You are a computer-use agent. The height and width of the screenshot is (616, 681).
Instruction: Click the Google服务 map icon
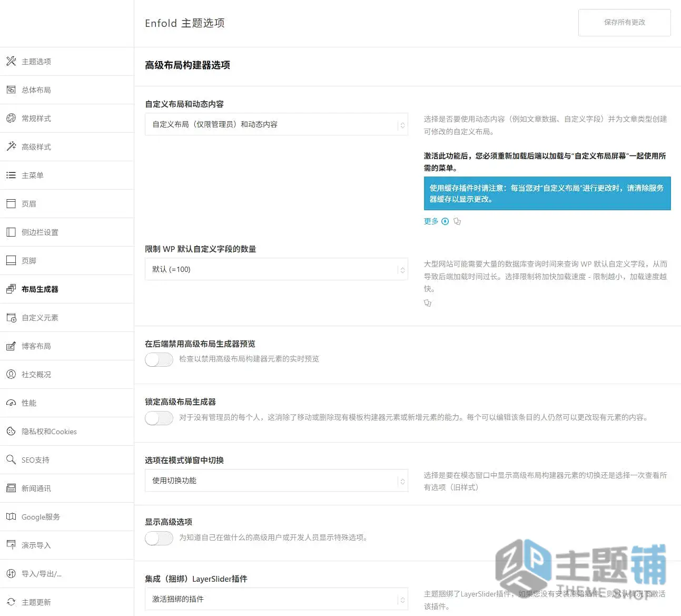pos(11,516)
